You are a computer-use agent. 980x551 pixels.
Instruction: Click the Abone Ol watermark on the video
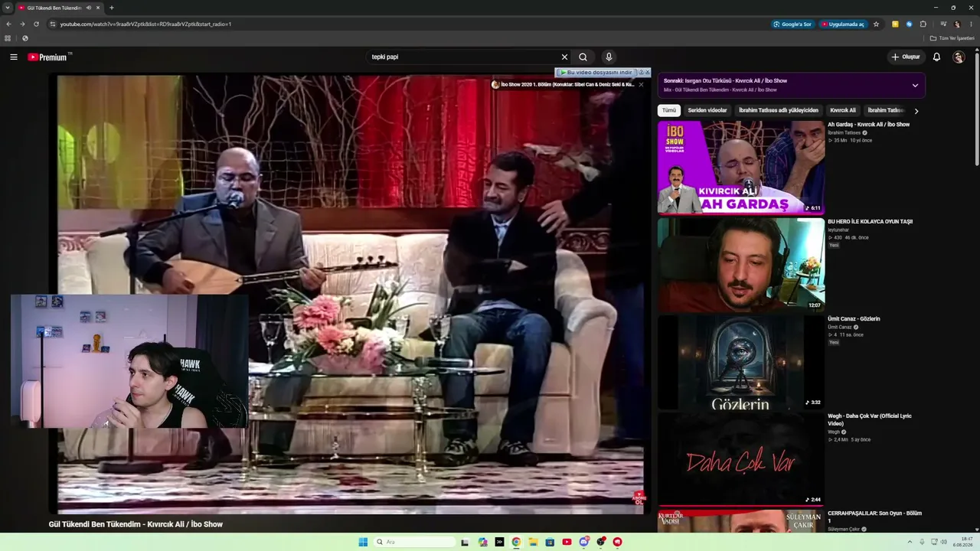coord(639,498)
